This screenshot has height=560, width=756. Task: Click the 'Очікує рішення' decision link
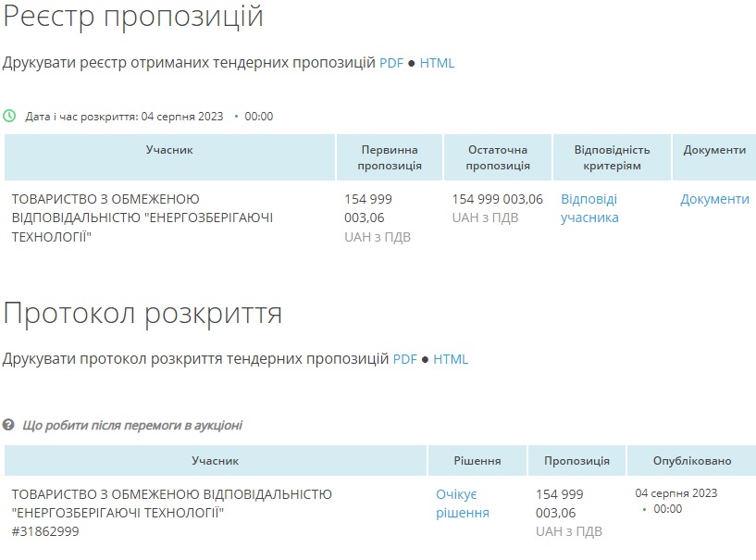click(463, 504)
